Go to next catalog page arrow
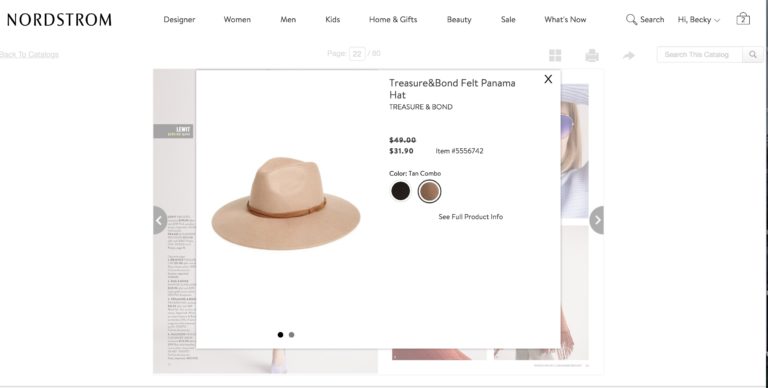Viewport: 768px width, 388px height. (597, 220)
